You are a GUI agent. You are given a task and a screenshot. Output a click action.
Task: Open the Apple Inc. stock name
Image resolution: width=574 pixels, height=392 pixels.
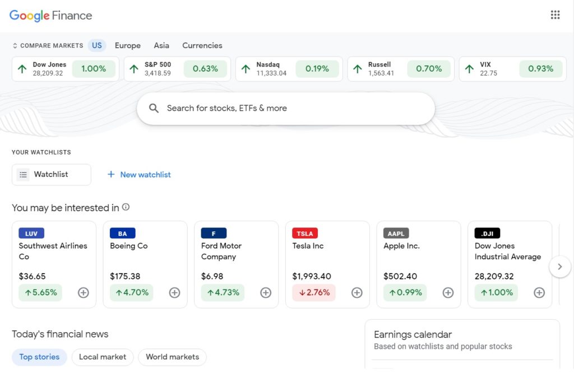point(401,246)
